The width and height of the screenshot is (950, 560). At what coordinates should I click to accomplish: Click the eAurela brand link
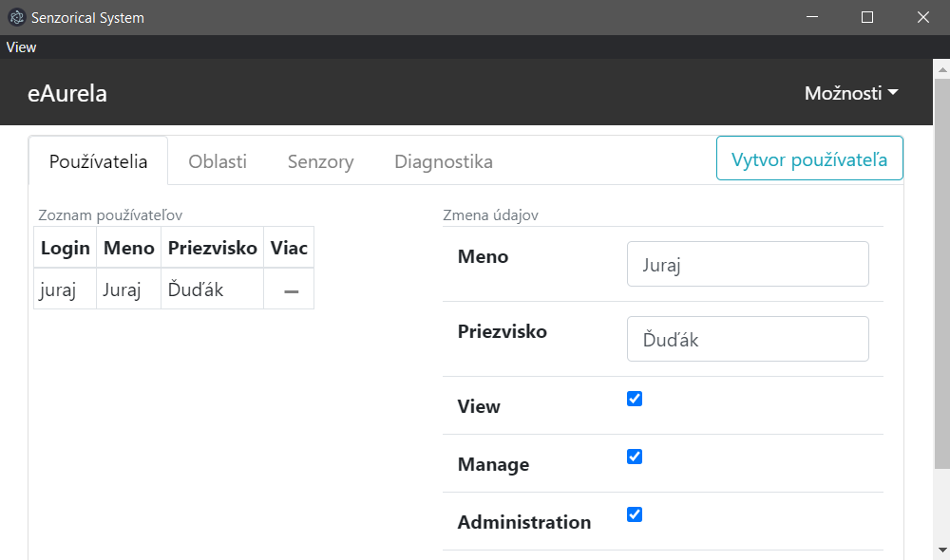pos(67,93)
